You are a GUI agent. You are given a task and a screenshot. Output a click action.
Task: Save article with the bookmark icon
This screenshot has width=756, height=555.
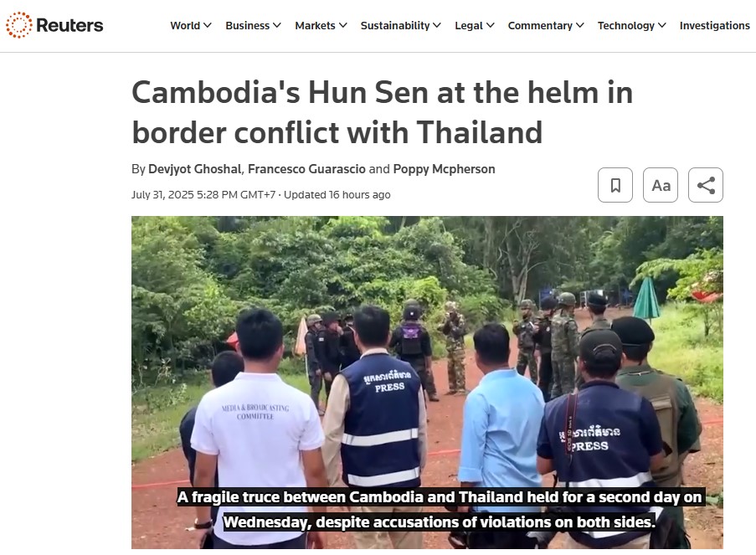615,185
